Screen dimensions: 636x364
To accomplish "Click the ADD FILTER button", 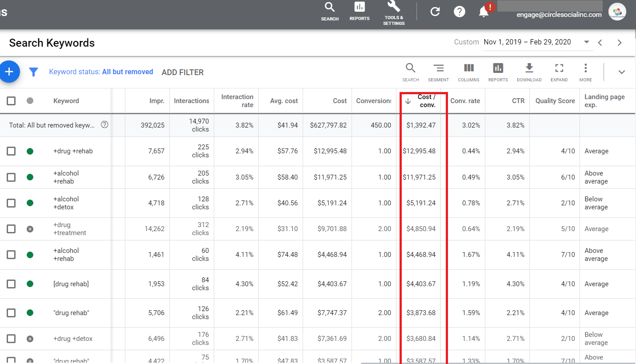I will [182, 72].
